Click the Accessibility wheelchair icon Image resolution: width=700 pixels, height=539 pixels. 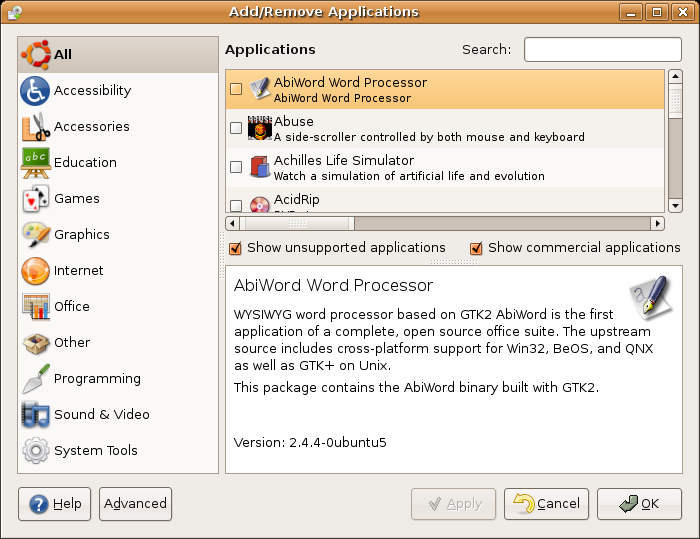pyautogui.click(x=35, y=91)
